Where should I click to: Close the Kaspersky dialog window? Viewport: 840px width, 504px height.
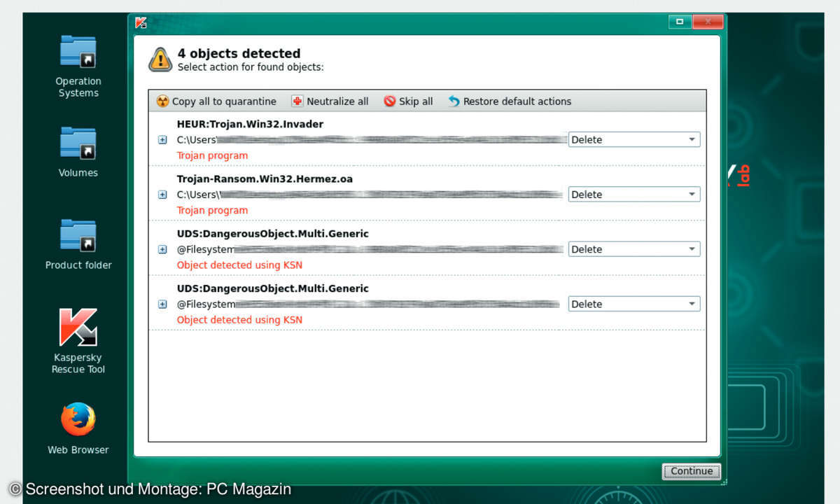pyautogui.click(x=707, y=22)
